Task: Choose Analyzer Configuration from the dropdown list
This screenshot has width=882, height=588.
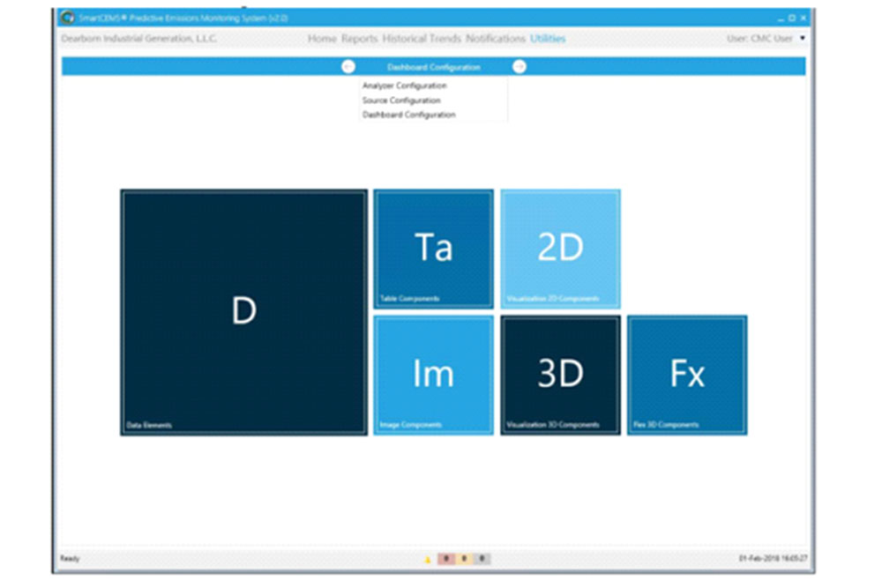Action: pos(404,86)
